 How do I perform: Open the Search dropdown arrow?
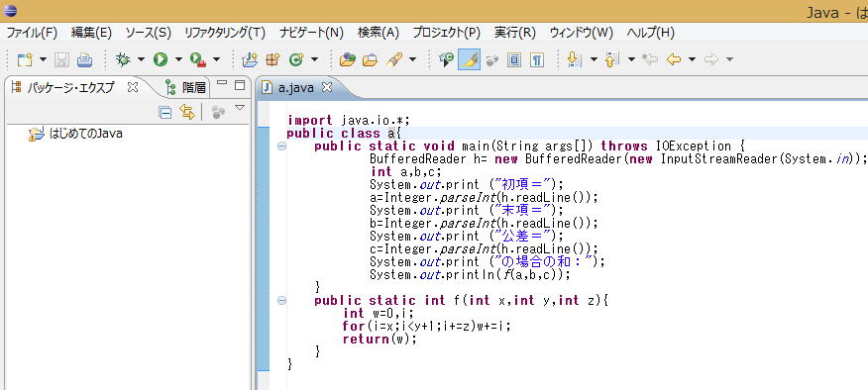point(412,59)
